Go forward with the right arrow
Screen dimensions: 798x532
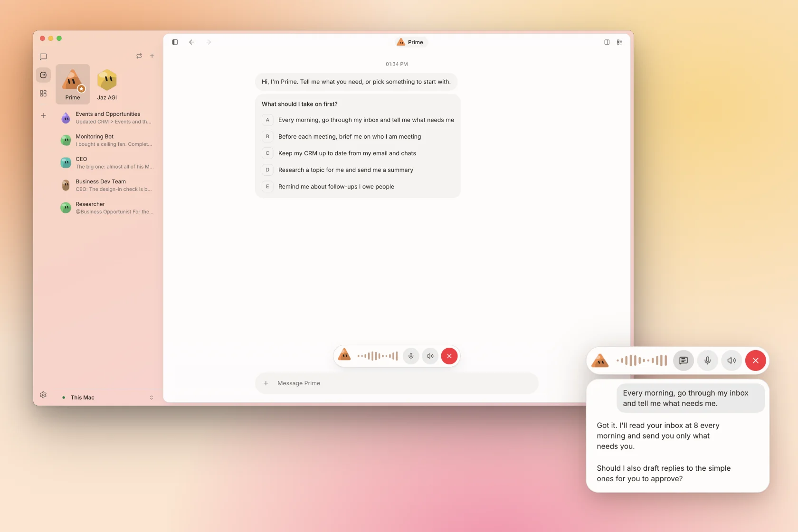[x=209, y=42]
